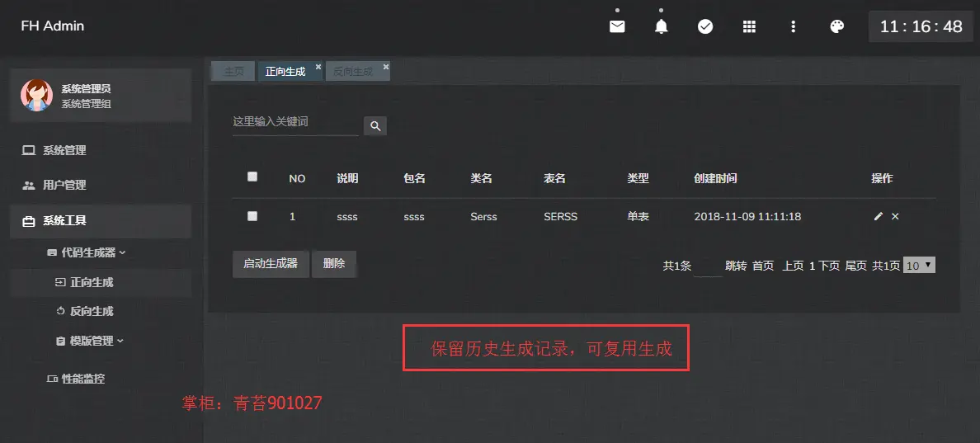Click the keyword search magnifier button

click(375, 125)
